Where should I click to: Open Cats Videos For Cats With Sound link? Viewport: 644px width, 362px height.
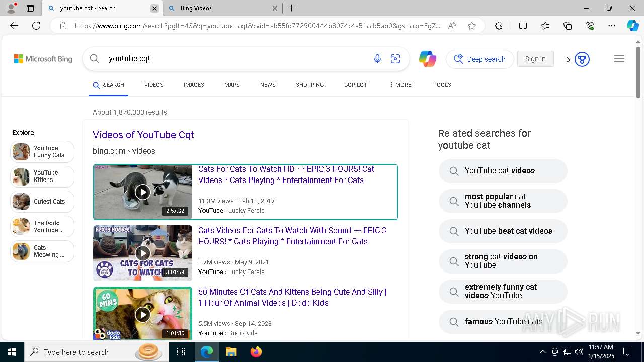292,236
